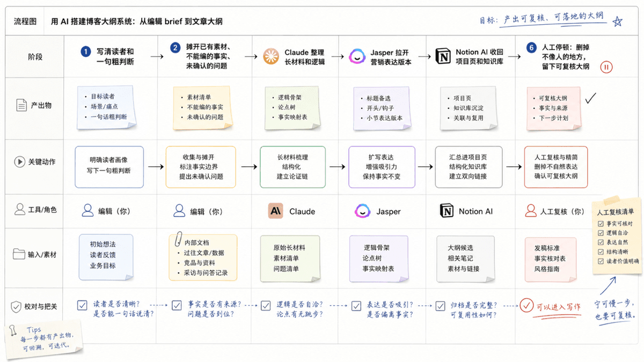Click the 汇总进项目页 action box
Viewport: 644px width, 362px height.
pos(468,167)
